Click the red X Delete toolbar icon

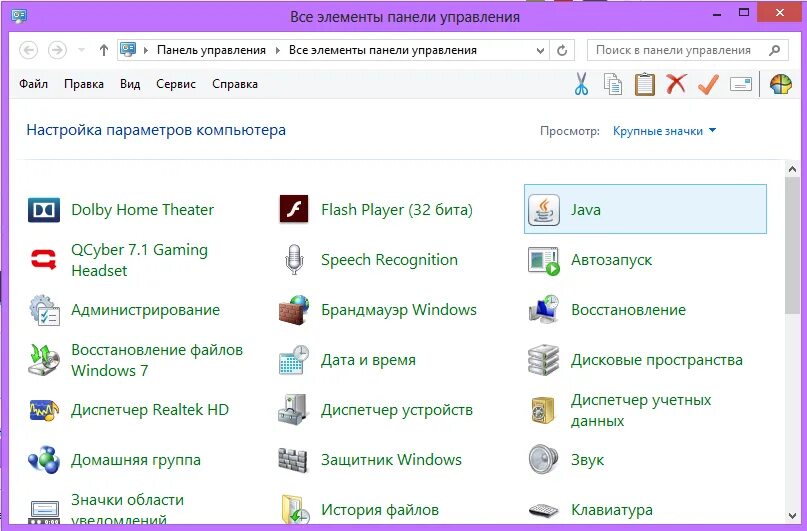pyautogui.click(x=676, y=83)
